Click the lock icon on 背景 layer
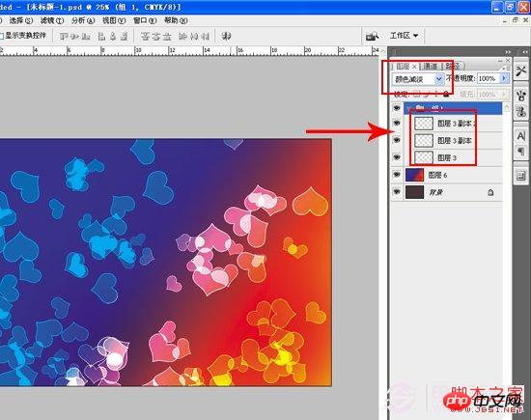 click(x=490, y=193)
